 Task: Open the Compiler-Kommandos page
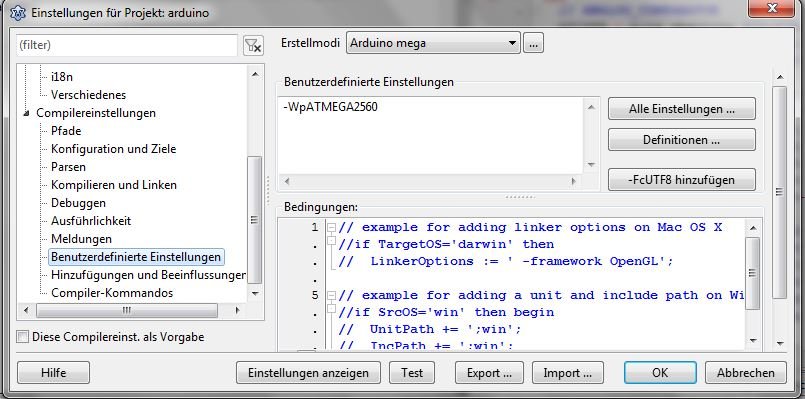click(x=112, y=293)
